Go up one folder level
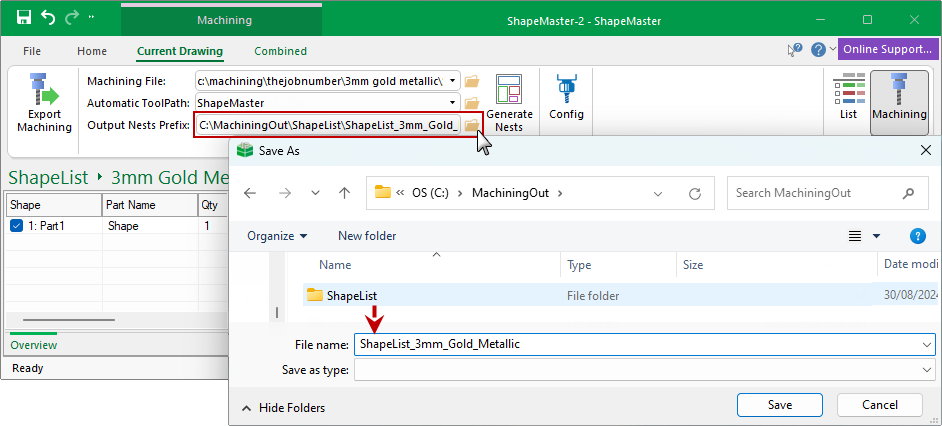Image resolution: width=942 pixels, height=426 pixels. [x=344, y=193]
